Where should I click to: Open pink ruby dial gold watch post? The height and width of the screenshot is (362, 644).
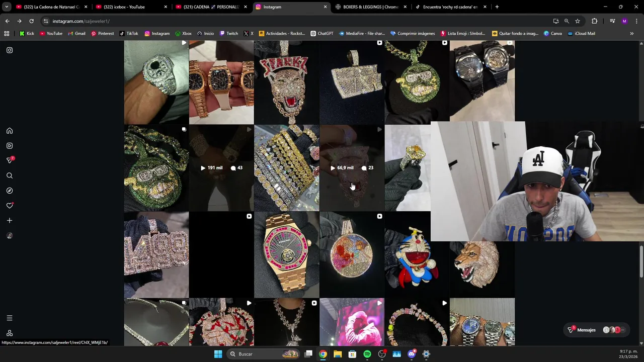point(287,255)
